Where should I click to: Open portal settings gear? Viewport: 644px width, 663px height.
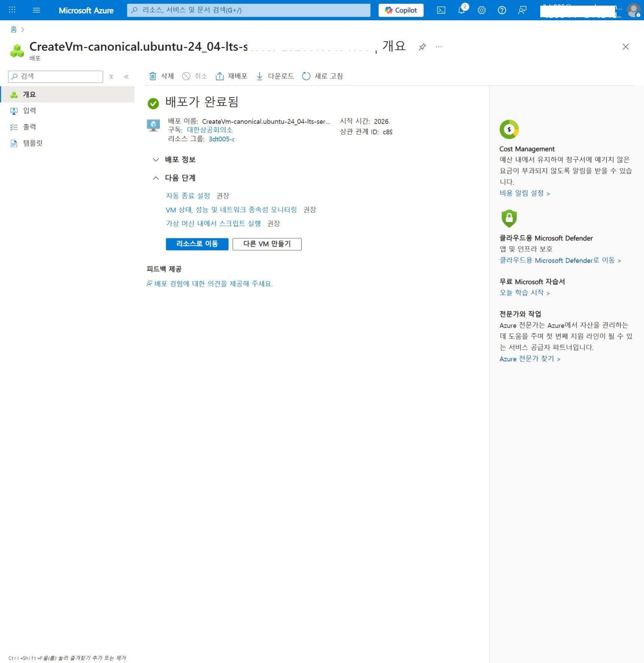pyautogui.click(x=482, y=10)
